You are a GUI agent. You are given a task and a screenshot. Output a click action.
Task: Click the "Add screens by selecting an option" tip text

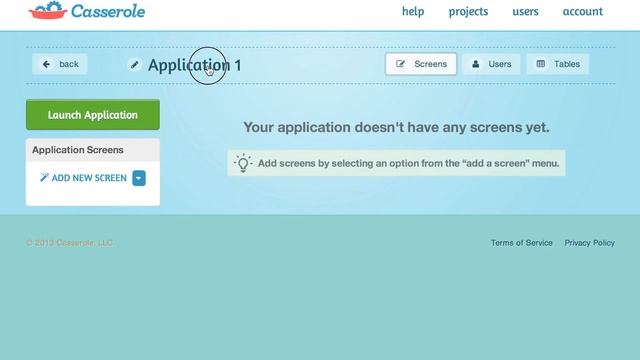408,163
